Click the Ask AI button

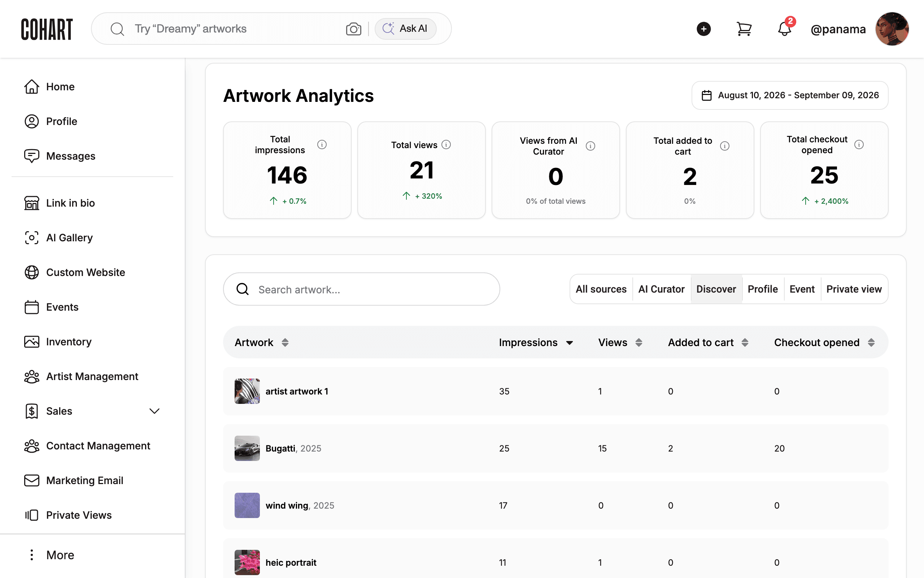point(405,29)
